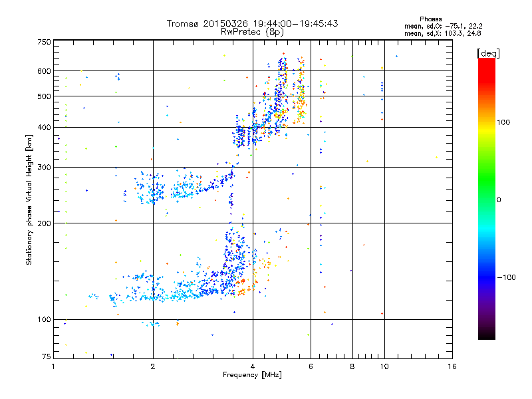532x399 pixels.
Task: Click the y-axis tick label '500'
Action: (44, 96)
